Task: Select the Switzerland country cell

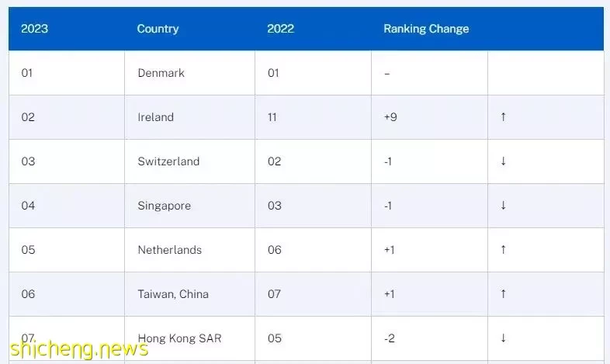Action: tap(189, 161)
